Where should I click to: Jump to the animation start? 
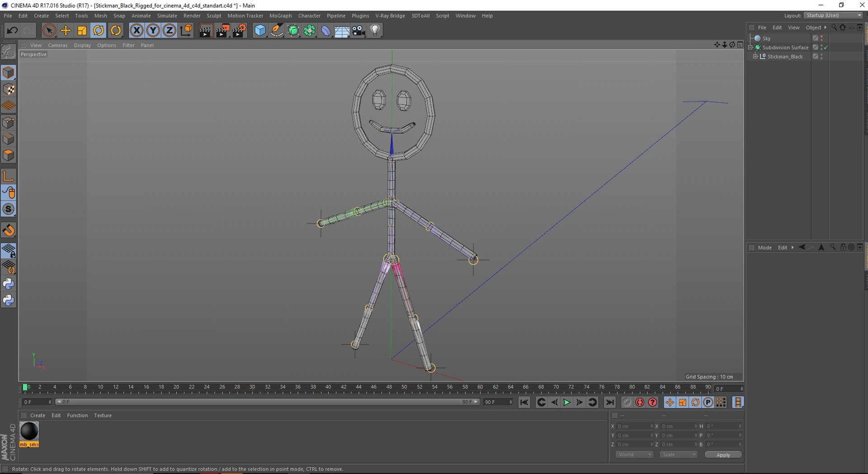(524, 402)
